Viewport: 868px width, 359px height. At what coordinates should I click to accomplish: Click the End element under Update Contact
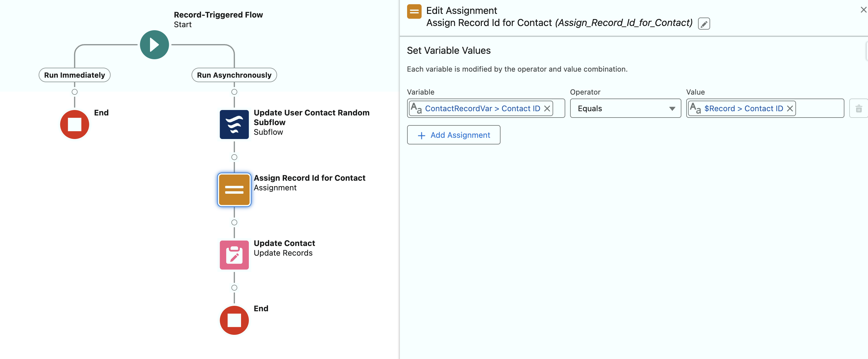[x=234, y=320]
